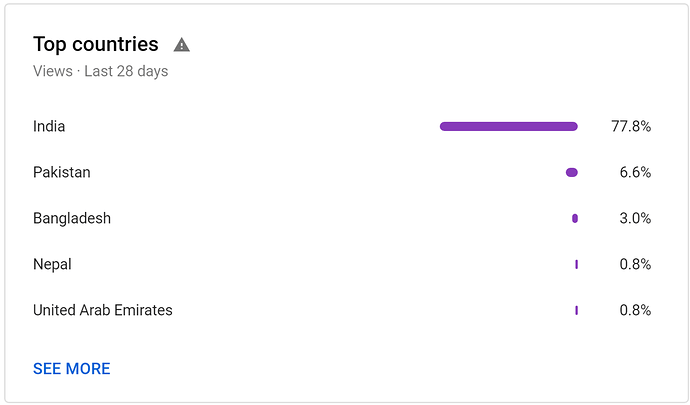The height and width of the screenshot is (405, 690).
Task: Click the Pakistan purple bar indicator
Action: (x=572, y=173)
